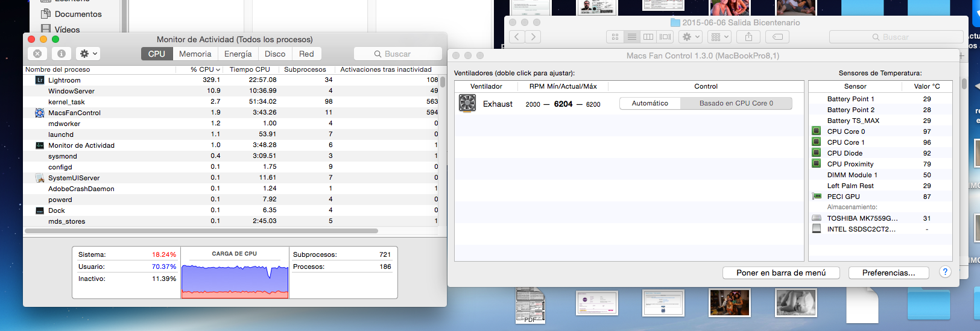Click the blank white document on desktop
The width and height of the screenshot is (980, 331).
pyautogui.click(x=862, y=306)
